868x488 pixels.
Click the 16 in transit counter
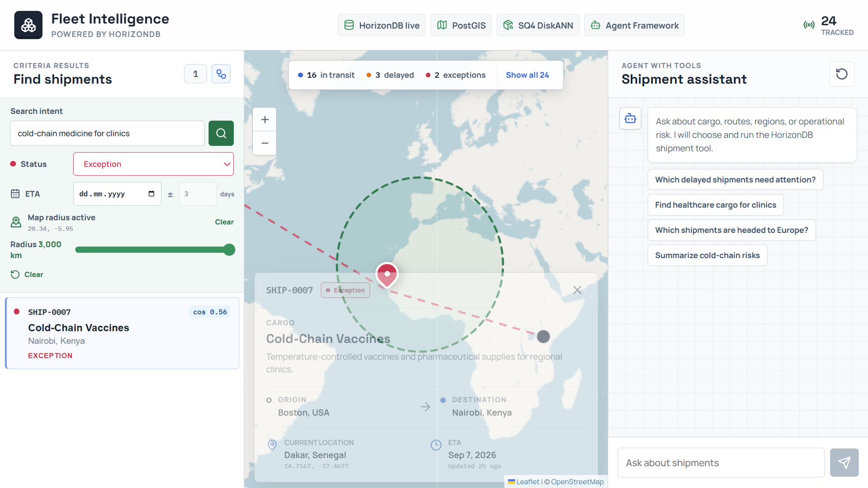tap(326, 75)
